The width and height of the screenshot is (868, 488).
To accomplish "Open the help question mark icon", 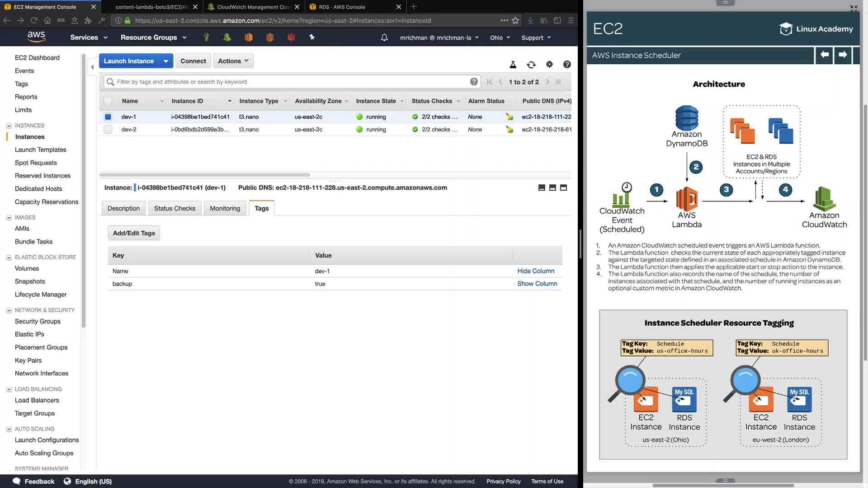I will pyautogui.click(x=567, y=65).
